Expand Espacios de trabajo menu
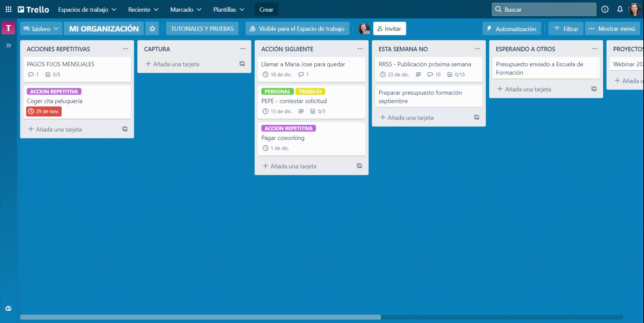Viewport: 644px width, 323px height. coord(87,9)
